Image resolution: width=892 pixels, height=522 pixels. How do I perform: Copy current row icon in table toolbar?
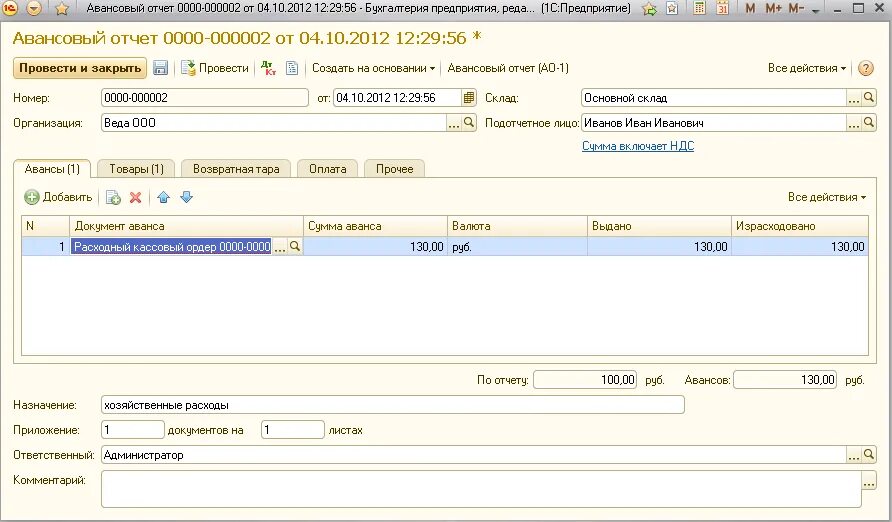point(113,197)
